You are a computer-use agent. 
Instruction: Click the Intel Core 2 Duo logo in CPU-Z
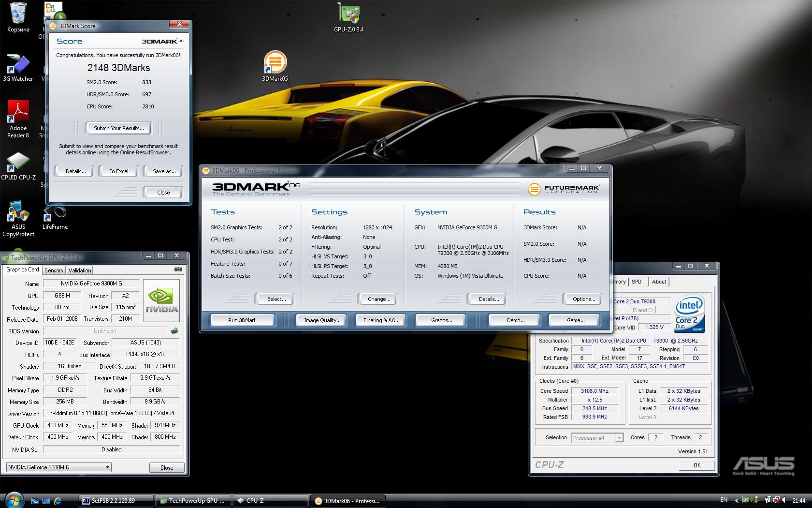[689, 314]
